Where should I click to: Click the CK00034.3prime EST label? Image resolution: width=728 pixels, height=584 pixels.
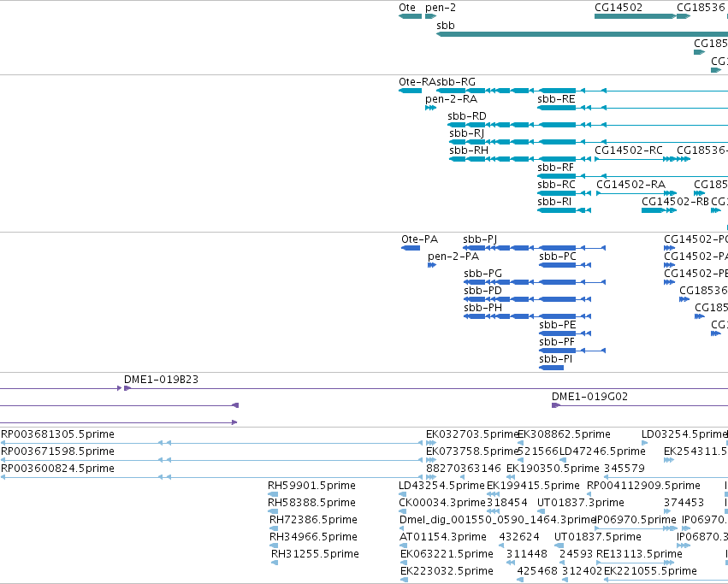[x=442, y=504]
